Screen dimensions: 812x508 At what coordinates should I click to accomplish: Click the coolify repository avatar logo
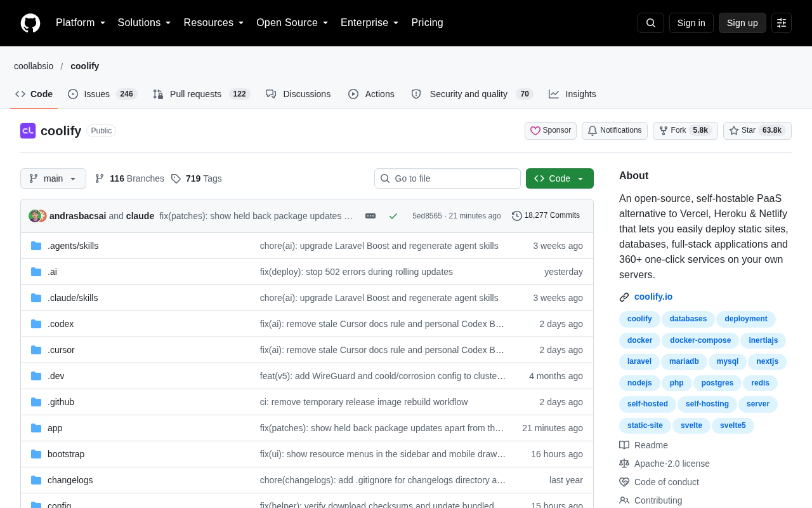(x=28, y=131)
